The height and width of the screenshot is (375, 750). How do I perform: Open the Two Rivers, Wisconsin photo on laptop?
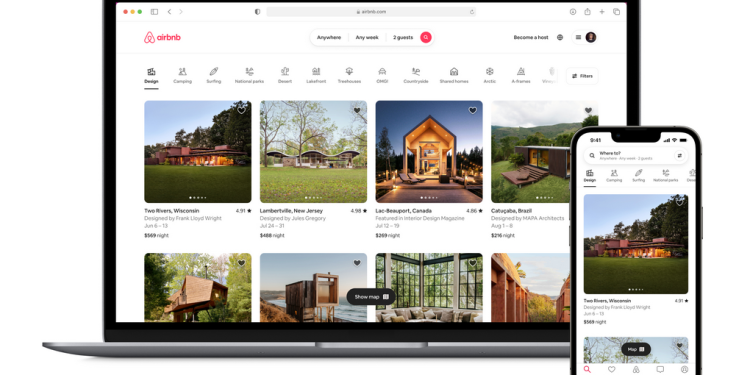pyautogui.click(x=198, y=152)
